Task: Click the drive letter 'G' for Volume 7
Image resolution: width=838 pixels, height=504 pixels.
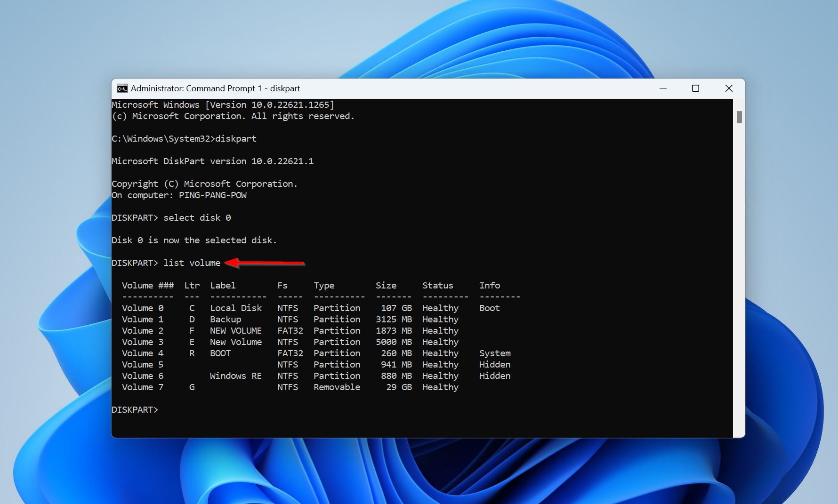Action: click(192, 387)
